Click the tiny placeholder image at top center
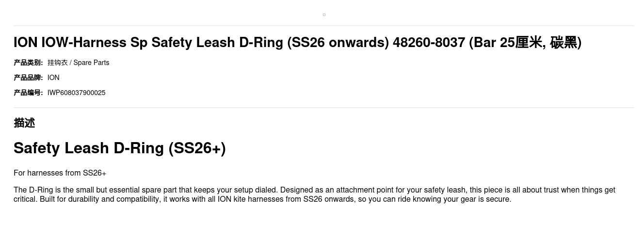This screenshot has width=644, height=226. [x=324, y=15]
